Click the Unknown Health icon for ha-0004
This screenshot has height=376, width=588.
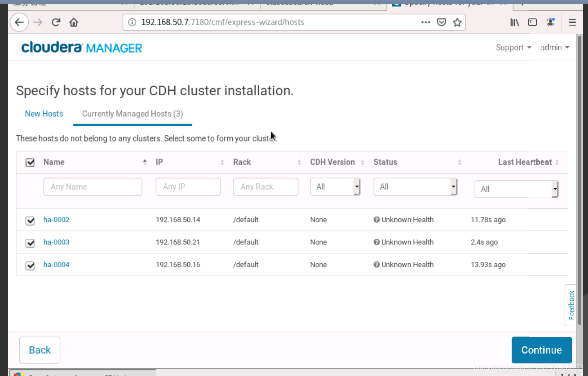tap(376, 265)
